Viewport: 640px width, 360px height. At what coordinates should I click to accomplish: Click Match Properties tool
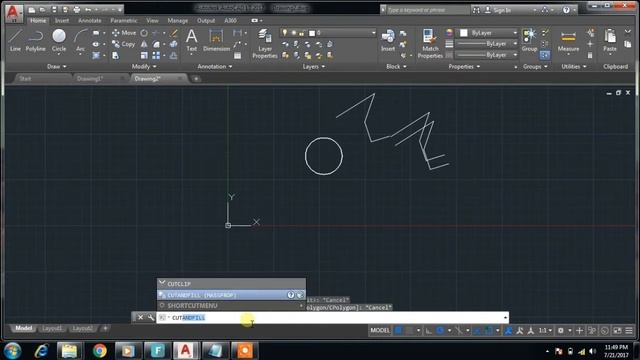tap(430, 43)
